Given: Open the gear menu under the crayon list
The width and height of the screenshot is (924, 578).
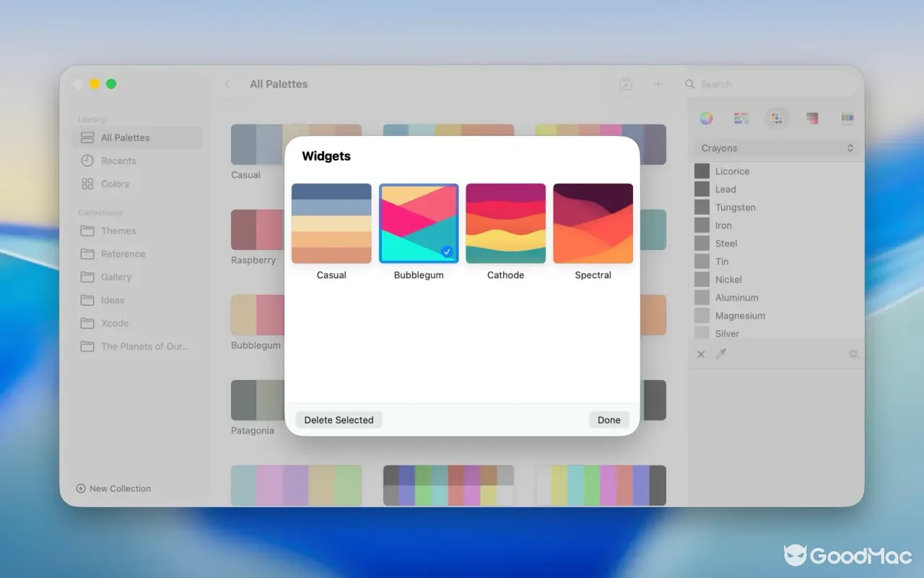Looking at the screenshot, I should click(x=853, y=354).
